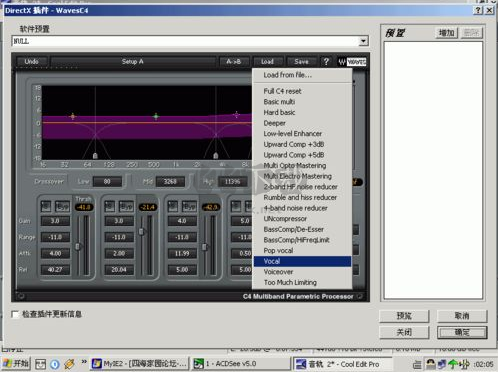Enable the check plugin update info checkbox
Screen dimensions: 498x372
coord(15,314)
